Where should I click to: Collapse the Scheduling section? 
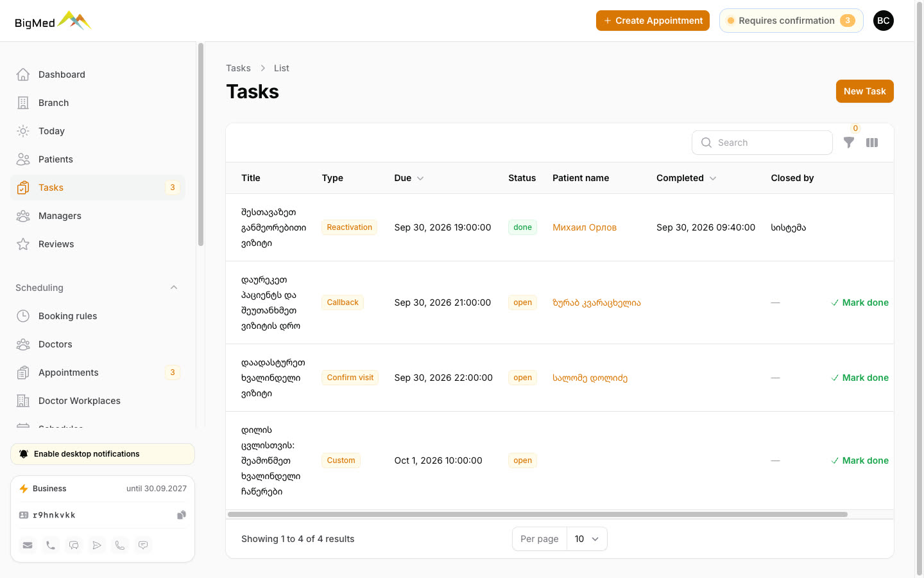[174, 288]
